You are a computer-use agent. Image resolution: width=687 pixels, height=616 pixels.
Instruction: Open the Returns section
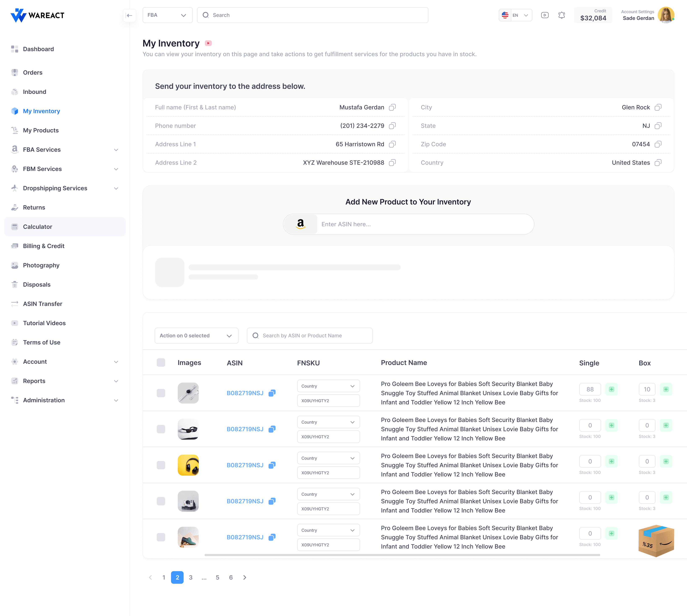click(x=34, y=207)
